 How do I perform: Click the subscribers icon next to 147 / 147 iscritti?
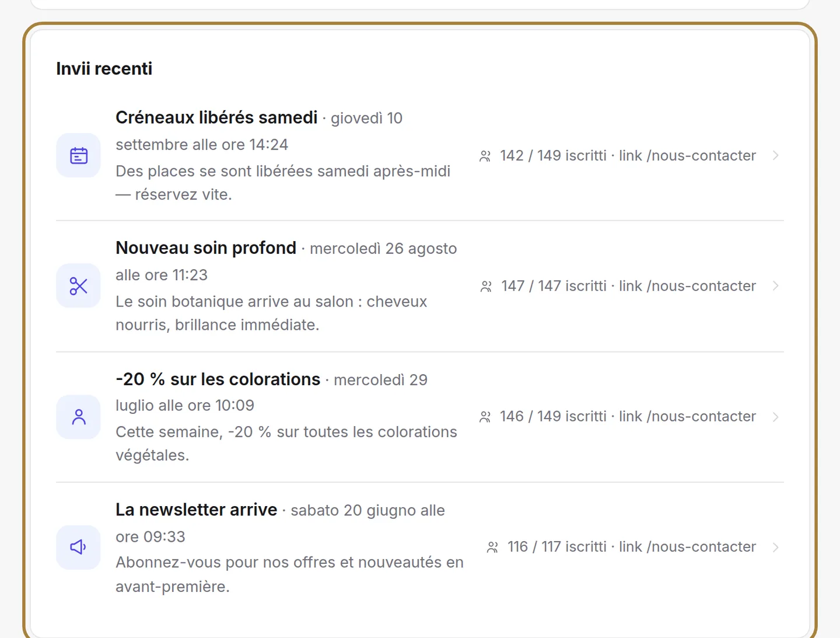[486, 287]
